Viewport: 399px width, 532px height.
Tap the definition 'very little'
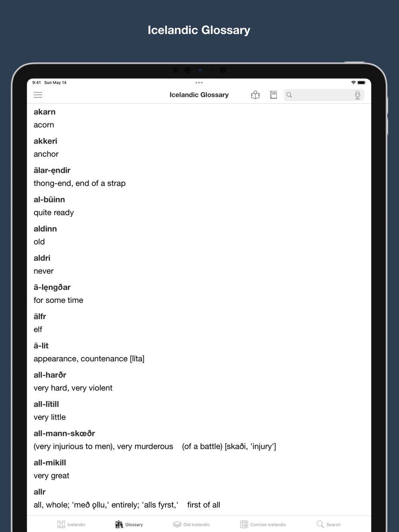pyautogui.click(x=49, y=417)
